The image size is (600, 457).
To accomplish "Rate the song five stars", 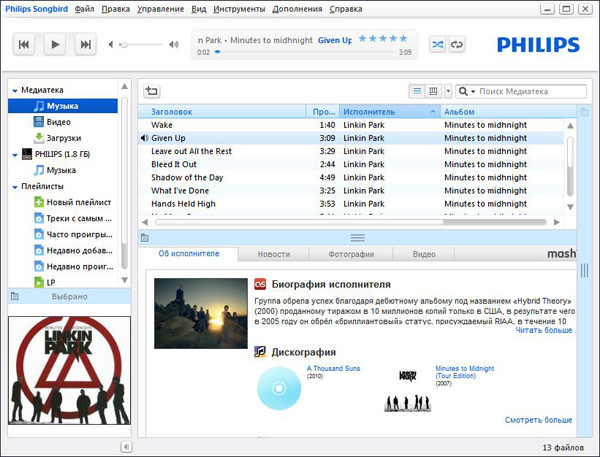I will coord(403,38).
